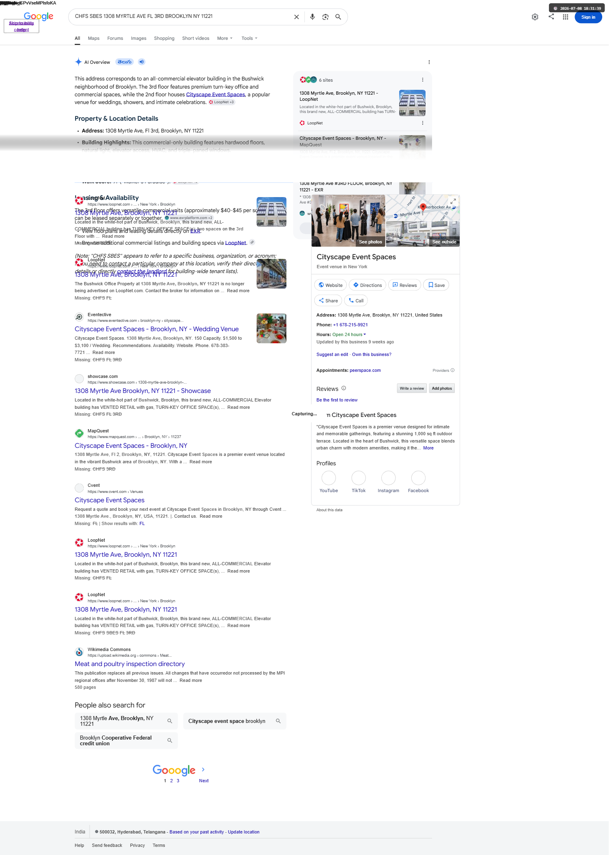Click into the Google search input field
This screenshot has width=616, height=855.
[182, 17]
